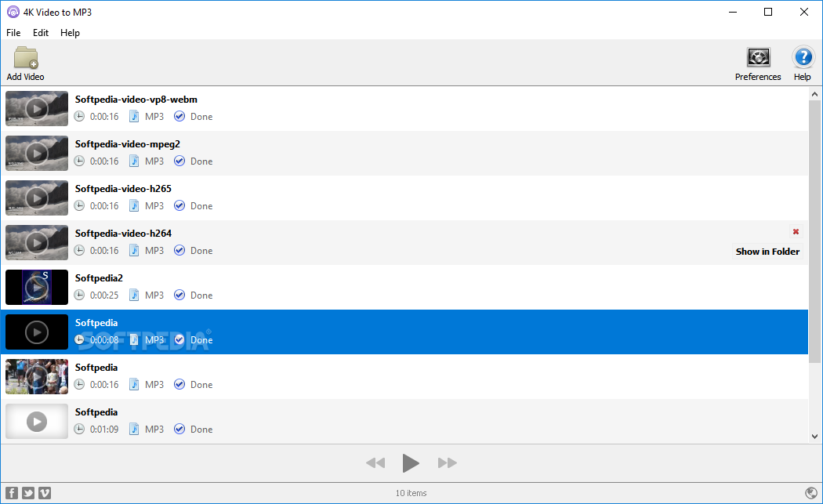Click MP3 file icon in Softpedia2 row

tap(134, 295)
